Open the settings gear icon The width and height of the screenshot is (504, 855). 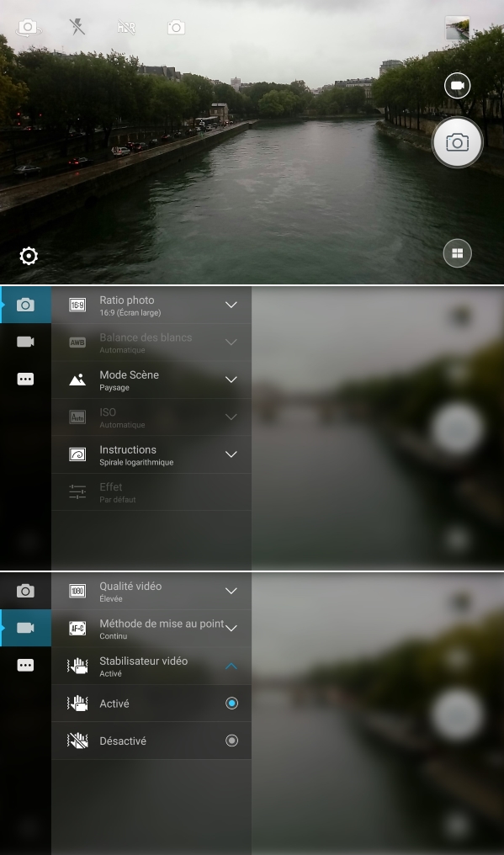(29, 256)
